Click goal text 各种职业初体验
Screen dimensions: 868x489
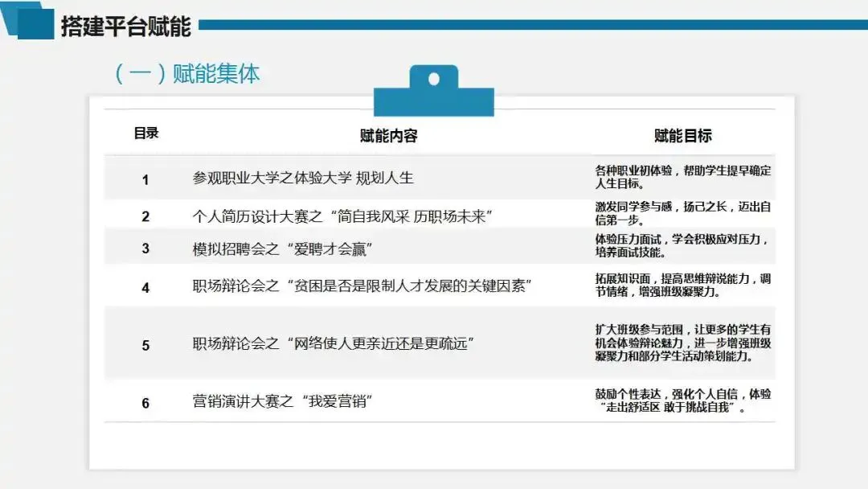coord(683,177)
